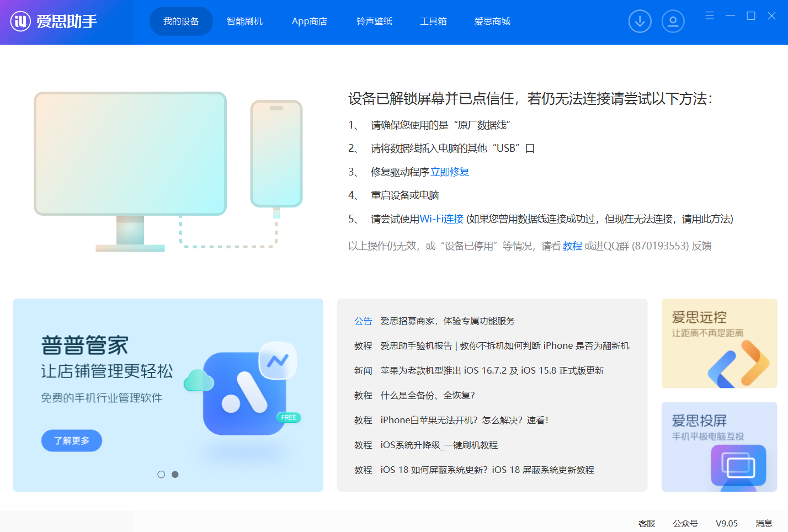Go to the 铃声壁纸 tab
The width and height of the screenshot is (788, 532).
pyautogui.click(x=374, y=22)
